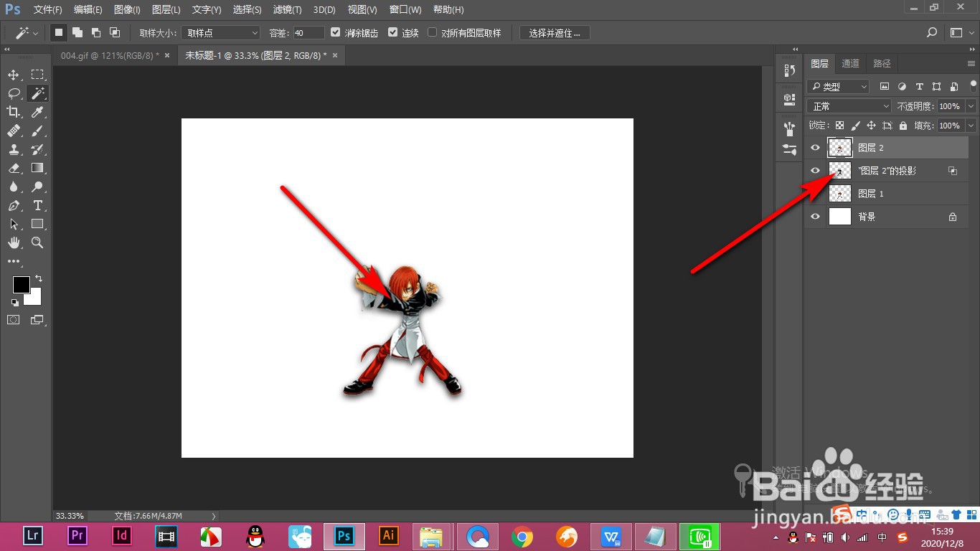Select the Pen tool
The image size is (980, 551).
(14, 205)
